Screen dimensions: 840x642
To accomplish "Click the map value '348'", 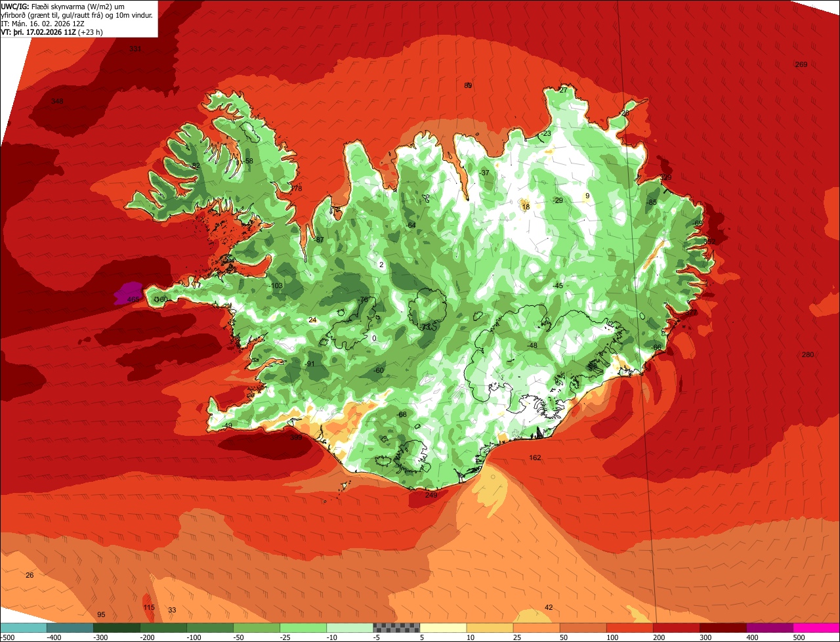I will coord(57,101).
